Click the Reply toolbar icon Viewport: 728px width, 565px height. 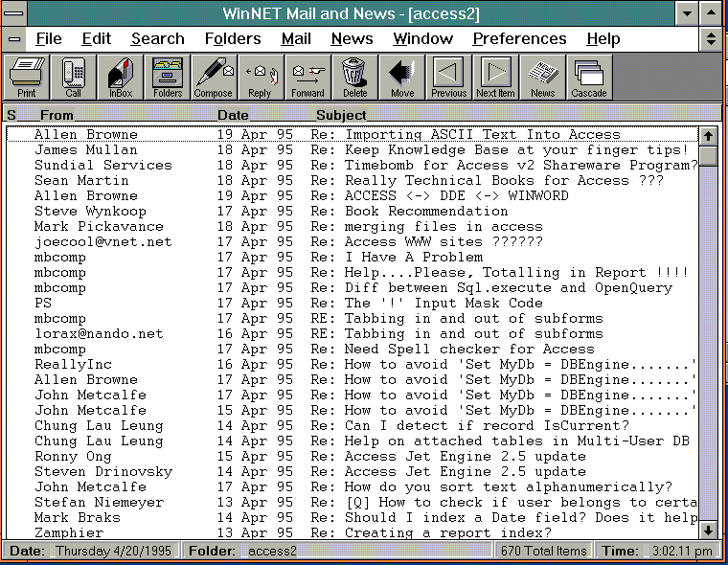(261, 77)
